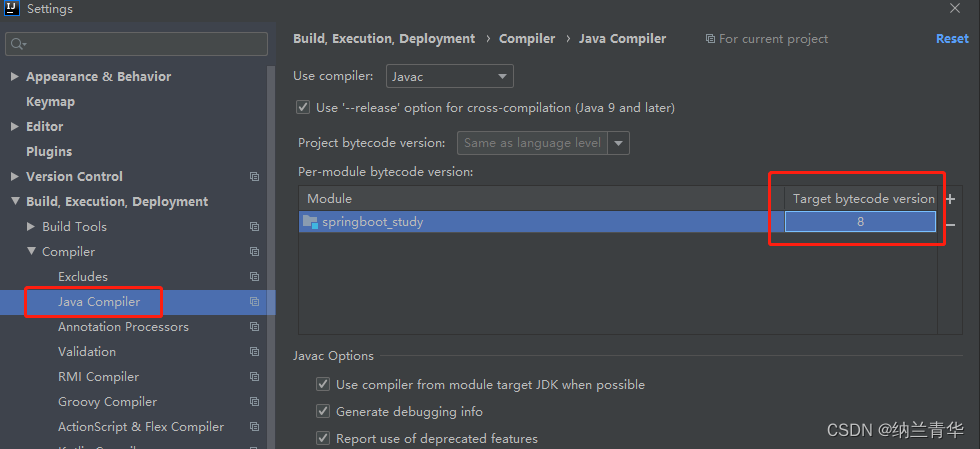Expand the Build Tools node arrow
This screenshot has height=449, width=980.
(31, 226)
